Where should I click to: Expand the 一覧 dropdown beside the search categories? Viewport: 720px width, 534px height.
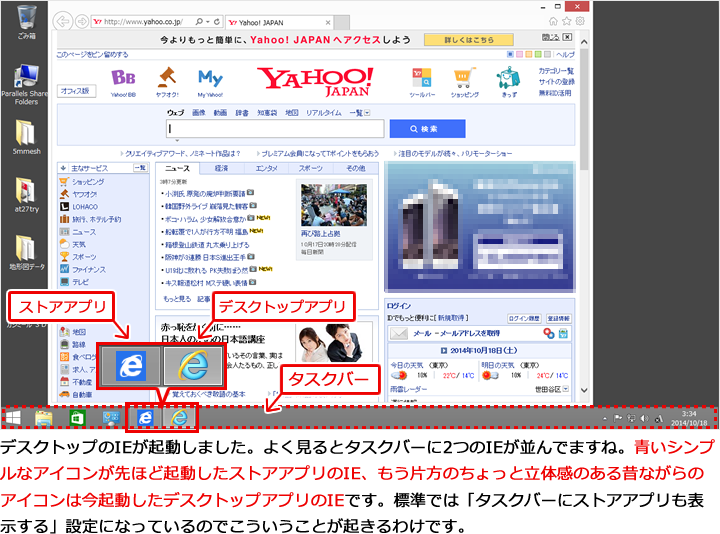(x=367, y=112)
